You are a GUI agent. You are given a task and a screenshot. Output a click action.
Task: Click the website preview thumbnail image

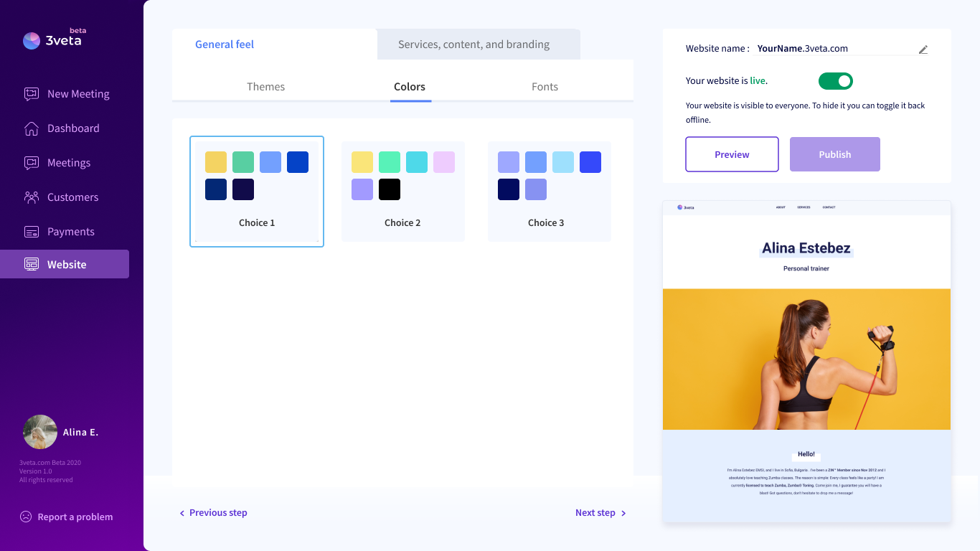[807, 359]
